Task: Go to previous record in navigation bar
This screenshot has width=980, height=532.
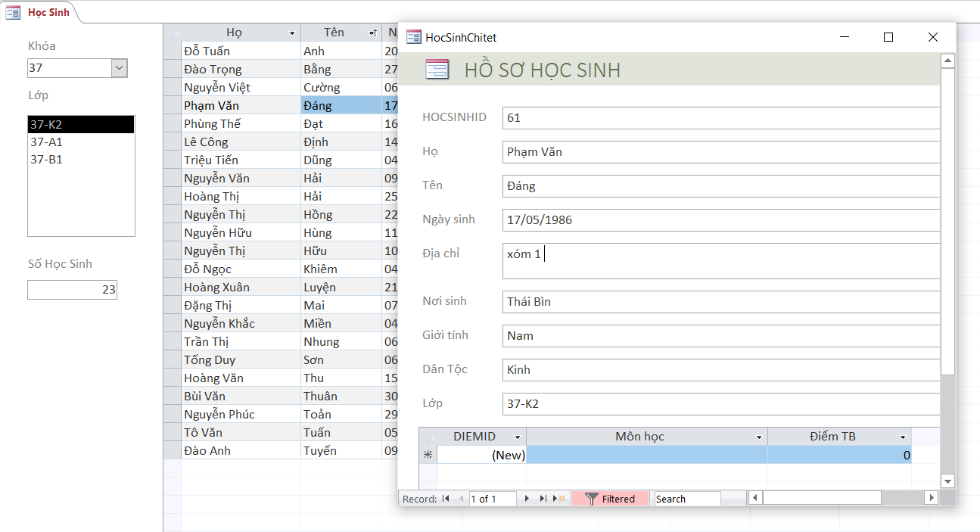Action: coord(461,499)
